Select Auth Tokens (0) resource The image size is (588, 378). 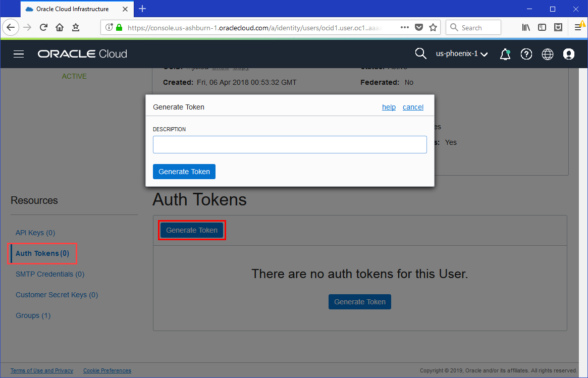[42, 253]
